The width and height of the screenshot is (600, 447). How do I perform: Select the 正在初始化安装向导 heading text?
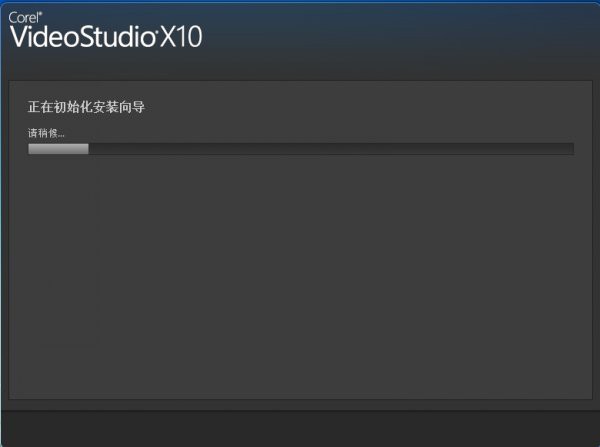tap(86, 107)
